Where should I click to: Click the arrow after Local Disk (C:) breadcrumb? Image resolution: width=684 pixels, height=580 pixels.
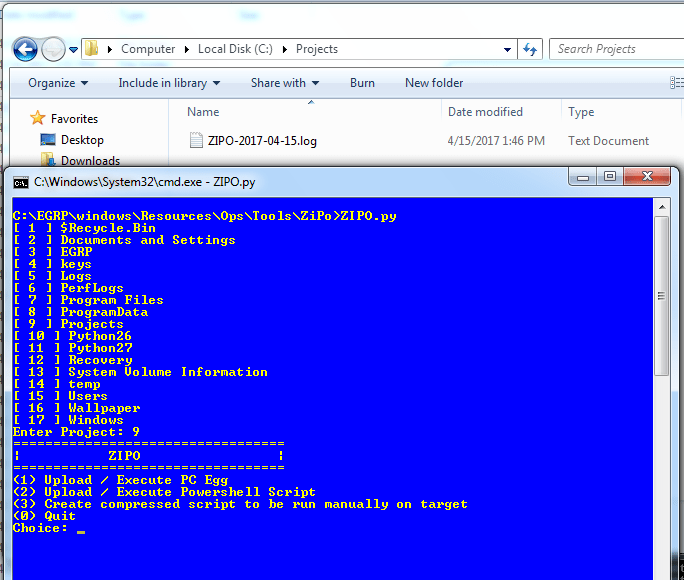(284, 49)
